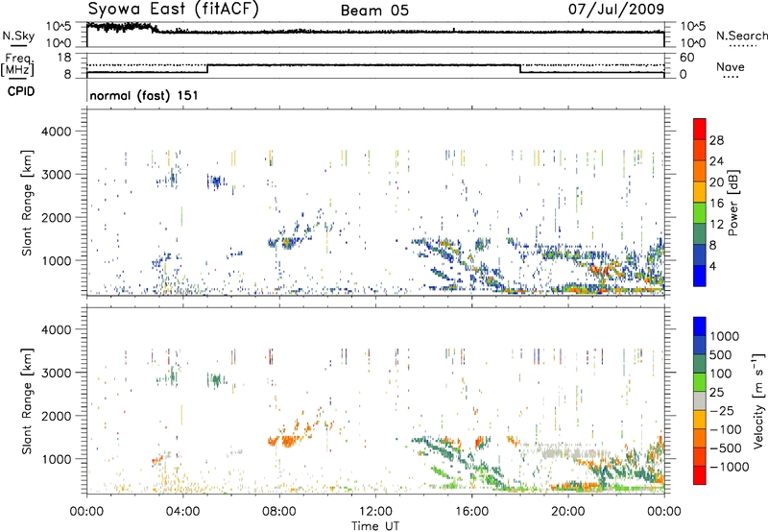Click the power panel Slant Range axis title

pos(27,203)
